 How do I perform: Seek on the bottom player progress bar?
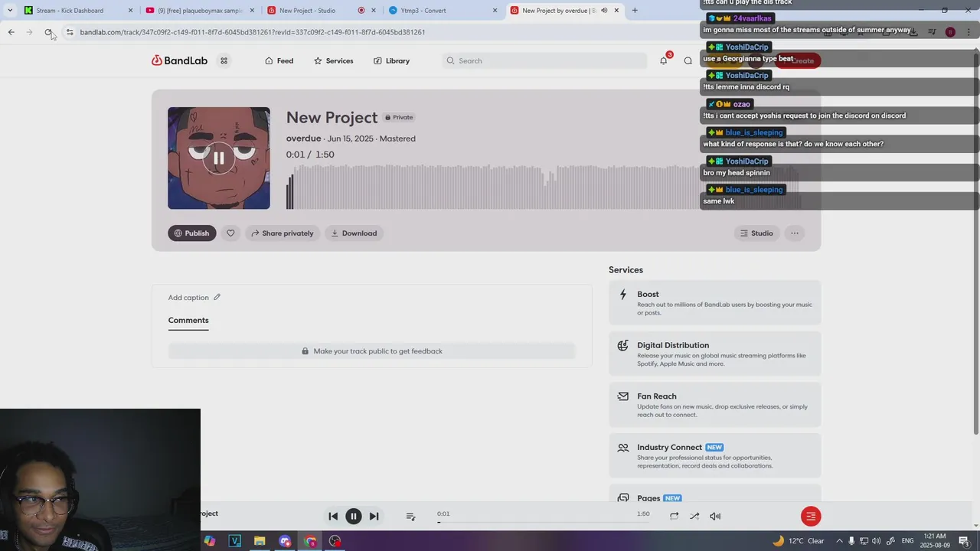click(544, 522)
